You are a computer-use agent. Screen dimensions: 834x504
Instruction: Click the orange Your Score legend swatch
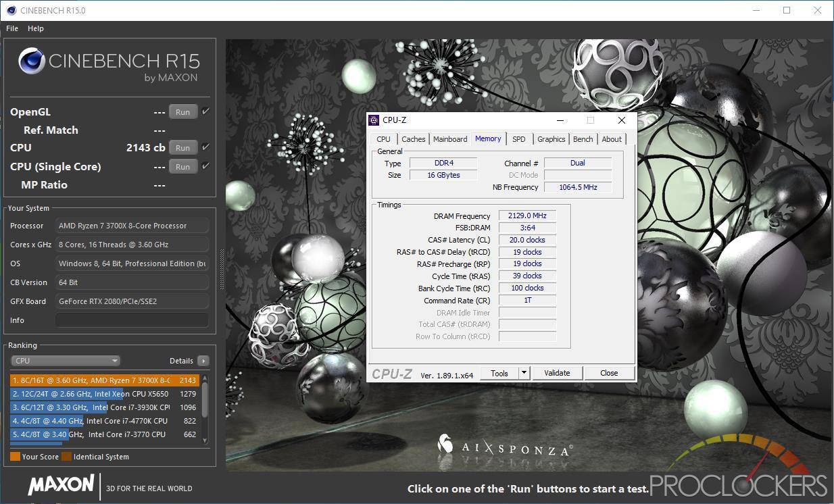point(15,457)
